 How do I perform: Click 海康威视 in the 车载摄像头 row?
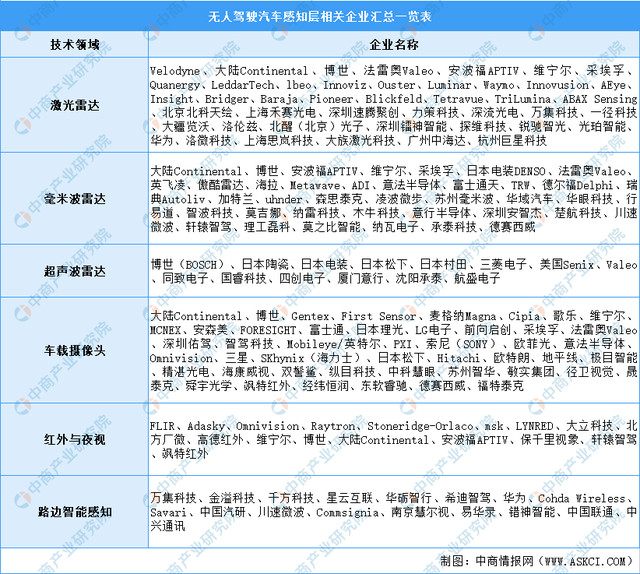[x=245, y=372]
